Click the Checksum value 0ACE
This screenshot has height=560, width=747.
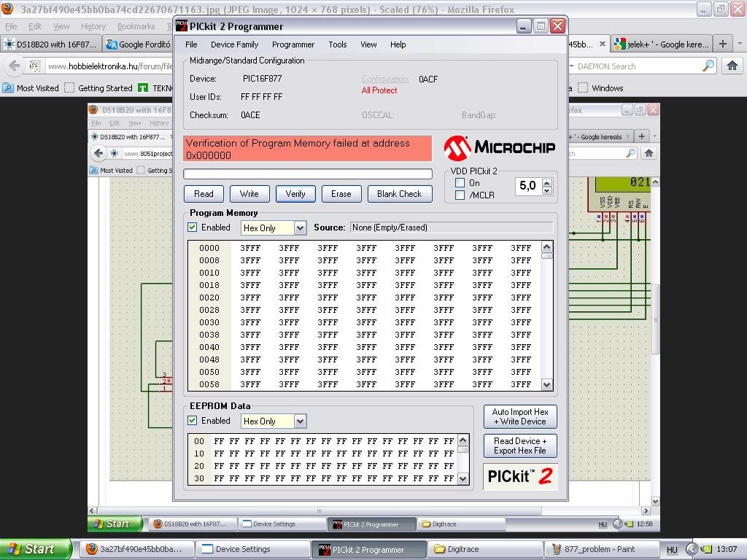pyautogui.click(x=250, y=114)
